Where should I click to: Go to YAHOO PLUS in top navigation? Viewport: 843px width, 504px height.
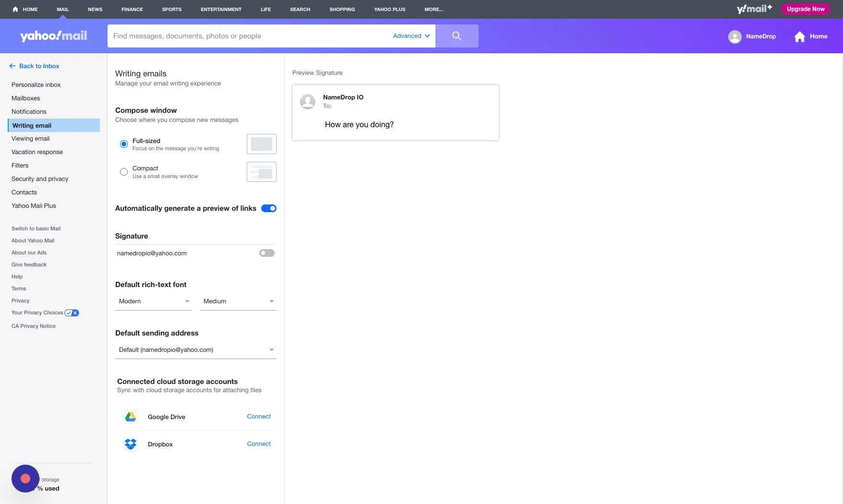click(390, 9)
